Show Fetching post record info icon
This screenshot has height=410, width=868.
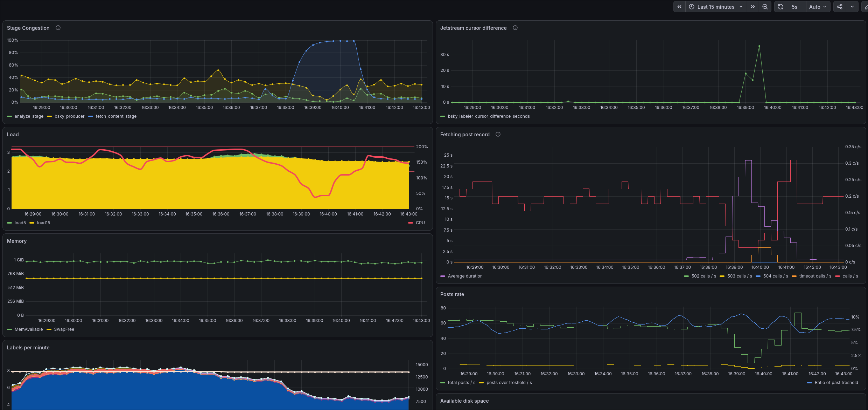498,134
